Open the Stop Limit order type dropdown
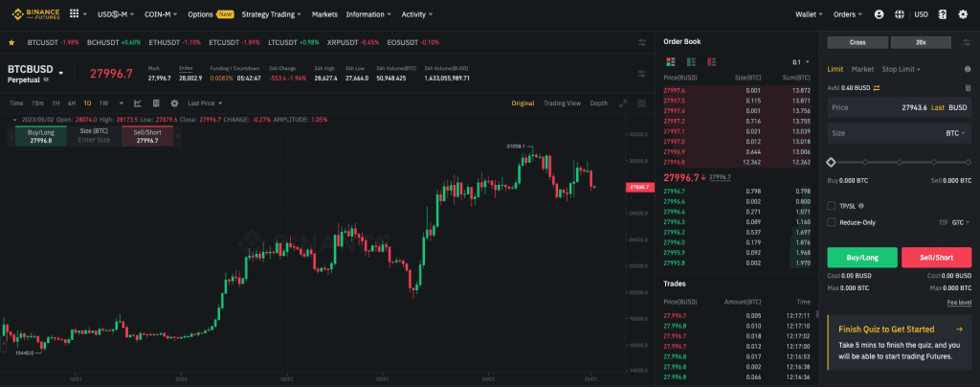This screenshot has width=980, height=387. coord(902,69)
